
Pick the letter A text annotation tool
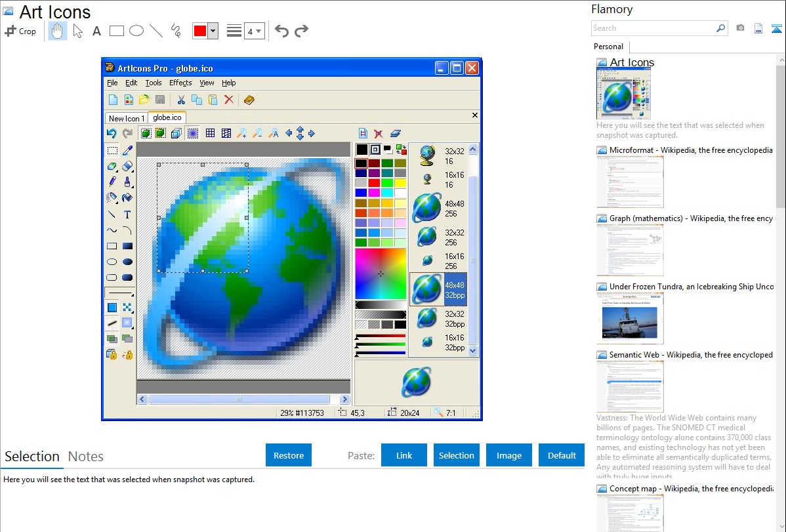pyautogui.click(x=96, y=31)
